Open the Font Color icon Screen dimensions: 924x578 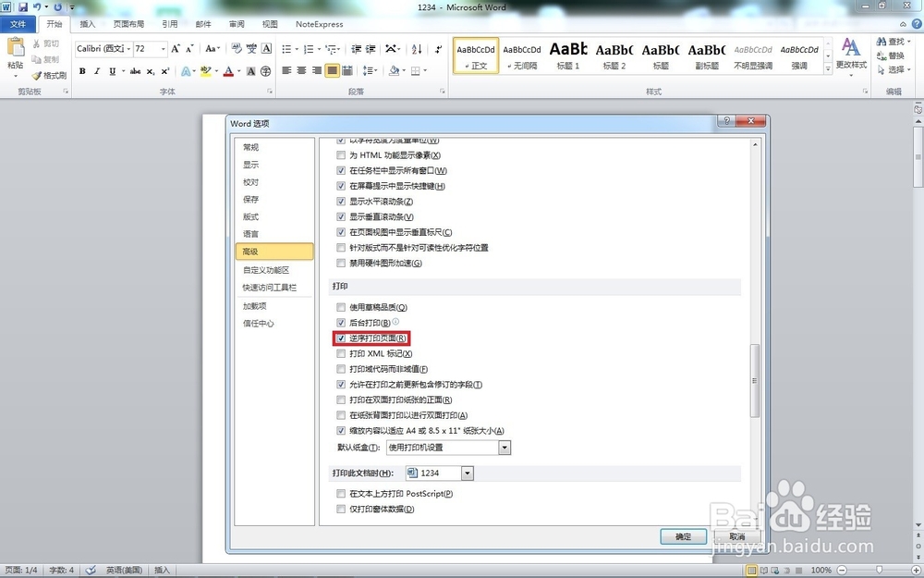point(228,71)
